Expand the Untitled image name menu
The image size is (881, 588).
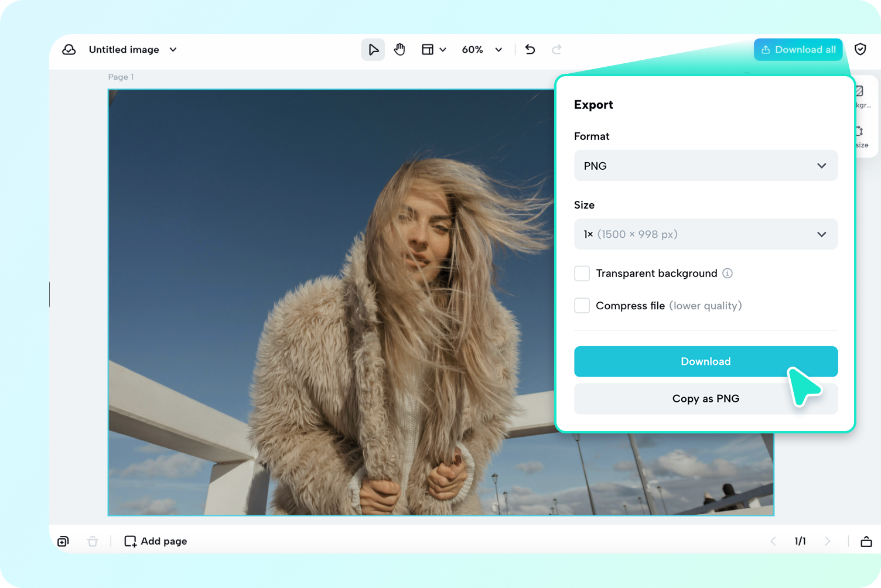pyautogui.click(x=173, y=50)
